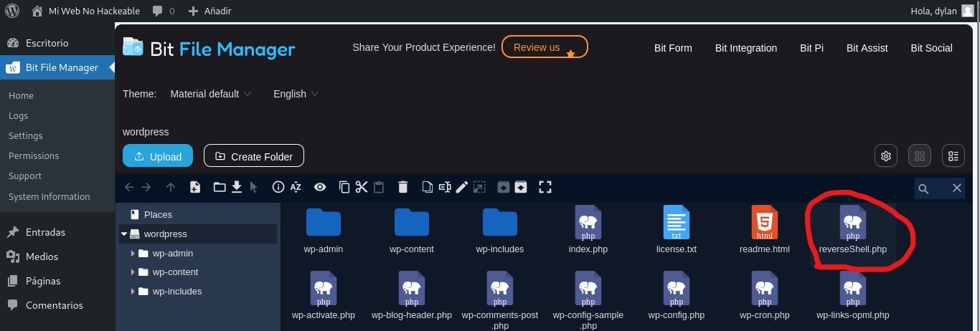Open the Hola, dylan profile menu
The image size is (980, 331).
(942, 11)
